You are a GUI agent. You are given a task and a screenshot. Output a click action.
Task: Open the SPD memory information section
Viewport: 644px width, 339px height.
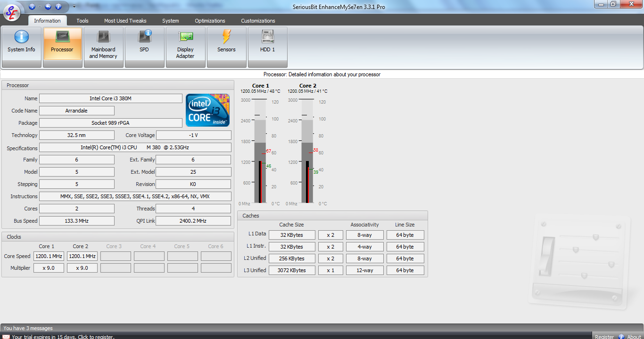[144, 47]
